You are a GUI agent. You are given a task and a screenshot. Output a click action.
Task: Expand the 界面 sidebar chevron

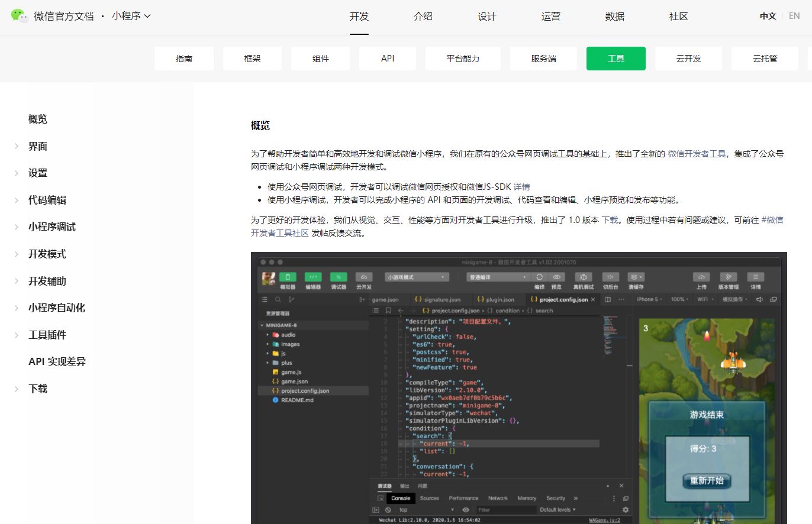17,146
